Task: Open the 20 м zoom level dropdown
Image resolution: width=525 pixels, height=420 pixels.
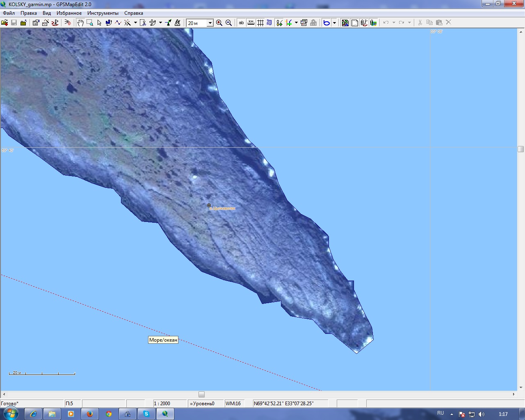Action: coord(210,23)
